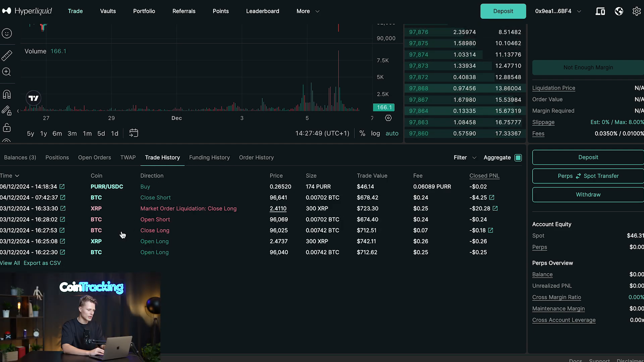The image size is (644, 362).
Task: Open the chart scale settings icon
Action: (x=388, y=118)
